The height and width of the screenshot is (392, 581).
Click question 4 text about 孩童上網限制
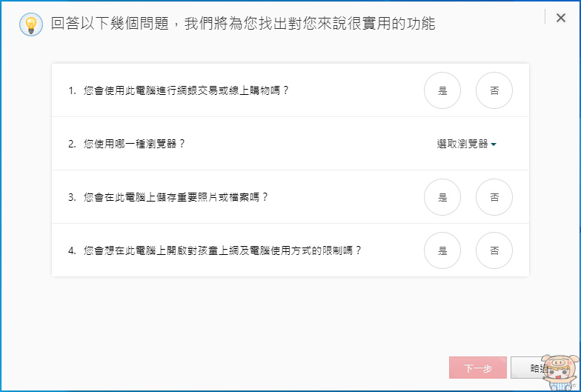pos(222,250)
